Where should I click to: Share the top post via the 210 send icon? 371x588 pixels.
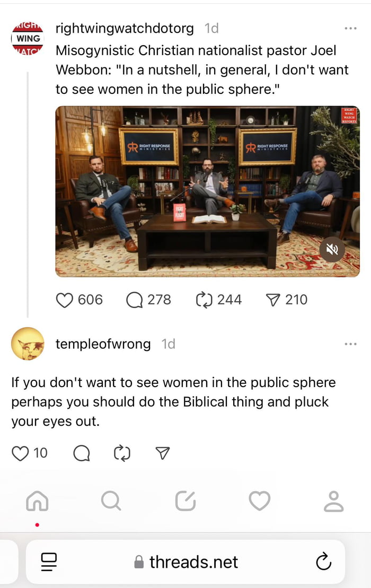(x=273, y=300)
